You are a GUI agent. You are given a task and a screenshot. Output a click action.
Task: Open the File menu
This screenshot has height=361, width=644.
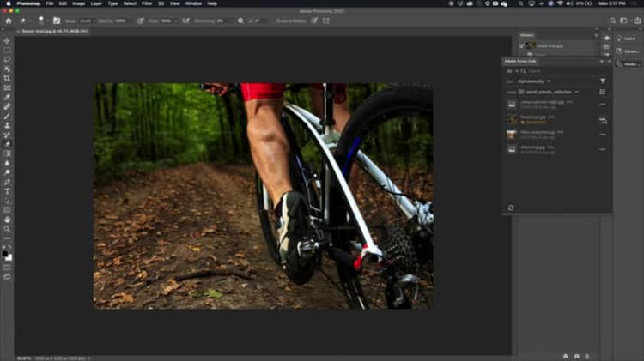click(49, 3)
